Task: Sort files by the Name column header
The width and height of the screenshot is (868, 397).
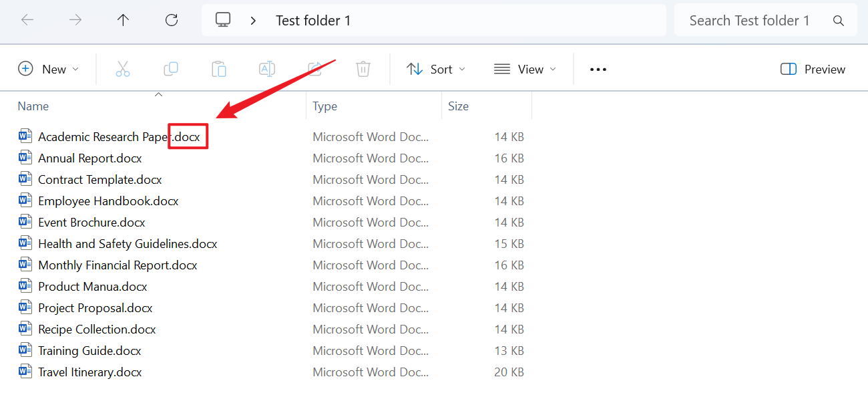Action: [x=33, y=106]
